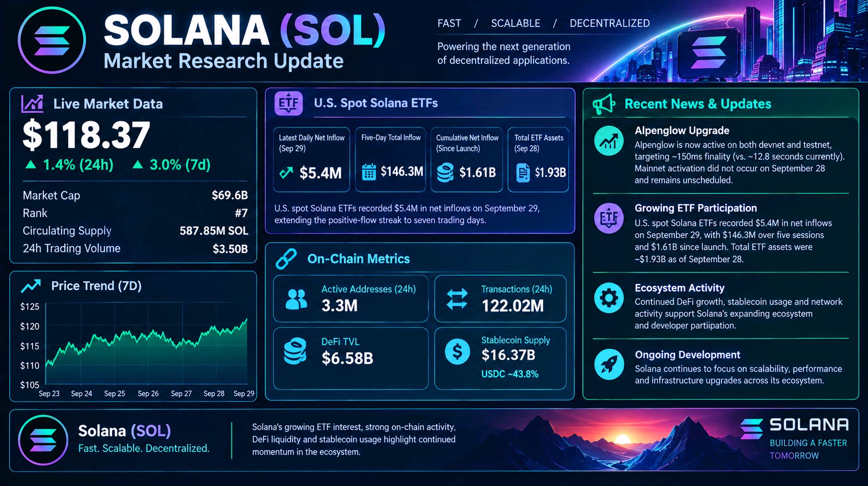
Task: Click the Market Cap value $69.6B
Action: coord(230,195)
